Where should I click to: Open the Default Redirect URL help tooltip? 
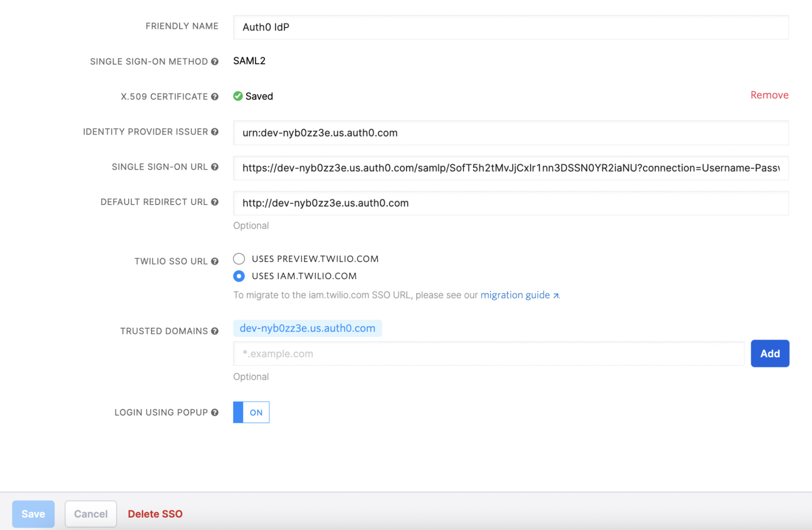coord(215,202)
